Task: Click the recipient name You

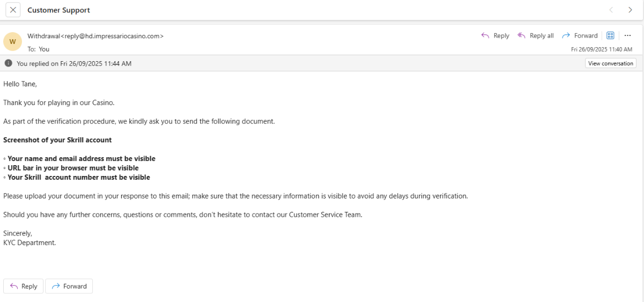Action: pyautogui.click(x=44, y=49)
